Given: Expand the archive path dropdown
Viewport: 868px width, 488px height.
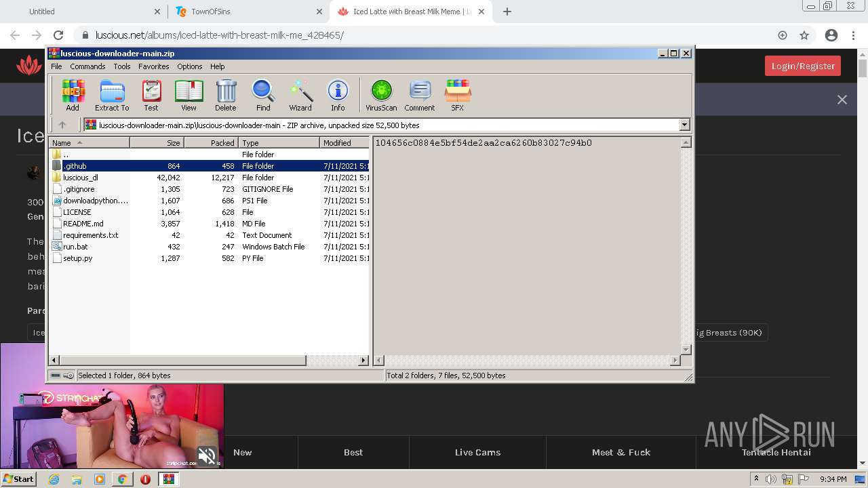Looking at the screenshot, I should pos(684,125).
